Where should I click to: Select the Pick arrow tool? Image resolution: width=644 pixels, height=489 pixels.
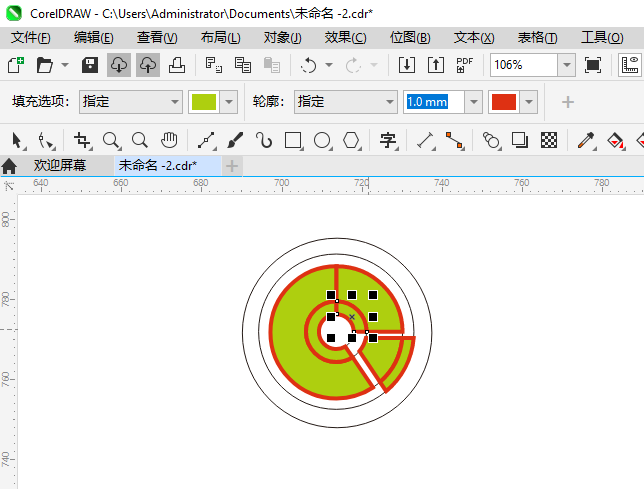[18, 140]
